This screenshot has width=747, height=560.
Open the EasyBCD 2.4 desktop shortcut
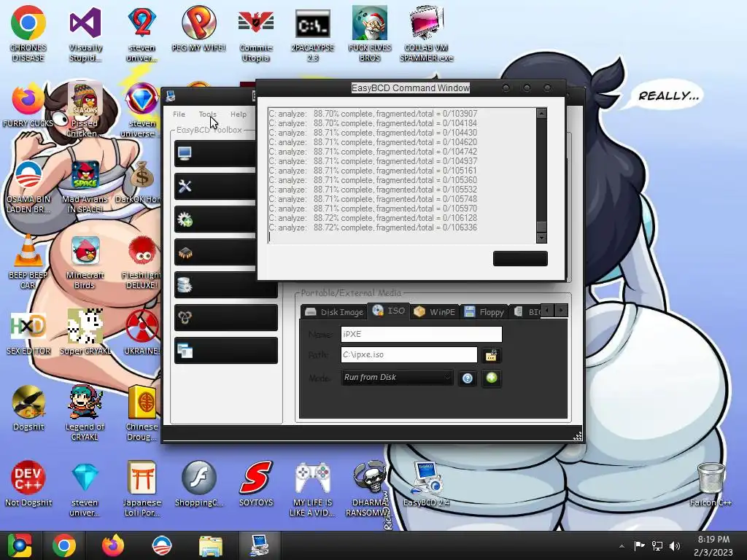[x=426, y=483]
